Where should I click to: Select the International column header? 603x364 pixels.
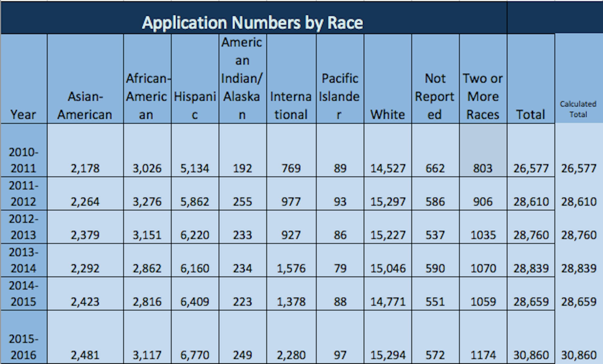tap(291, 105)
